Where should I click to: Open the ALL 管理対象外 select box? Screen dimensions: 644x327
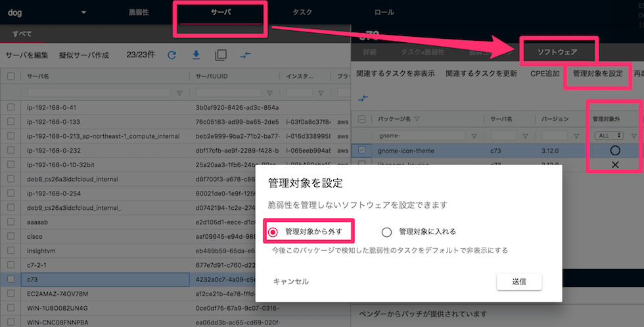pos(609,136)
